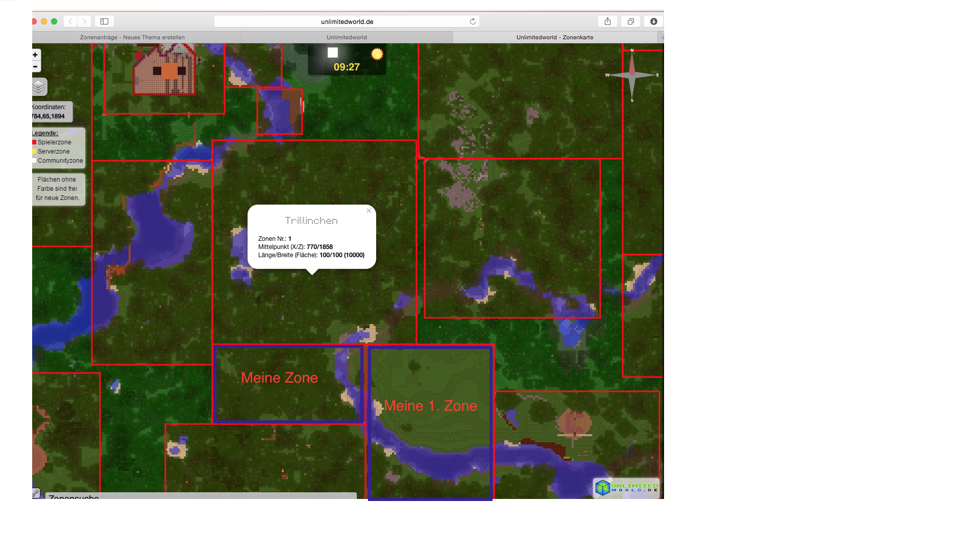Switch to Zonenanträge - Neues Thema erstellen tab
Screen dimensions: 980x551
pyautogui.click(x=133, y=37)
